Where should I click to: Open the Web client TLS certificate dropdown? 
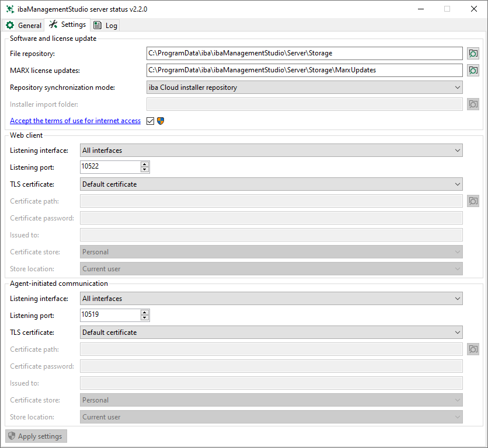pos(271,184)
